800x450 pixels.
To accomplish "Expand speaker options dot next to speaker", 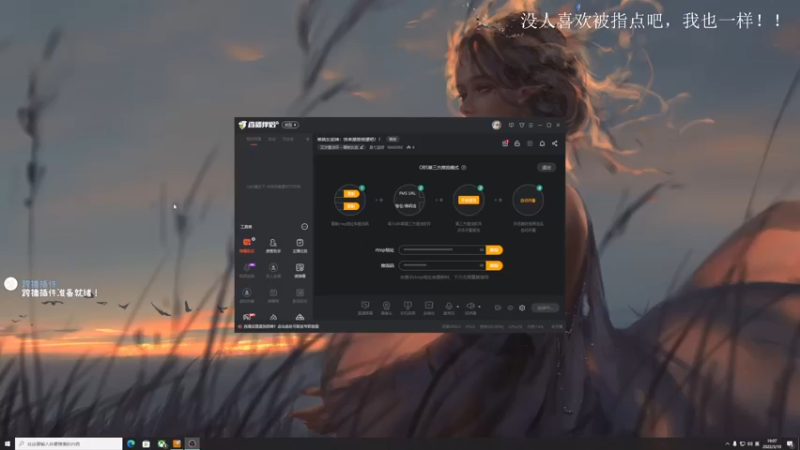I will tap(479, 307).
